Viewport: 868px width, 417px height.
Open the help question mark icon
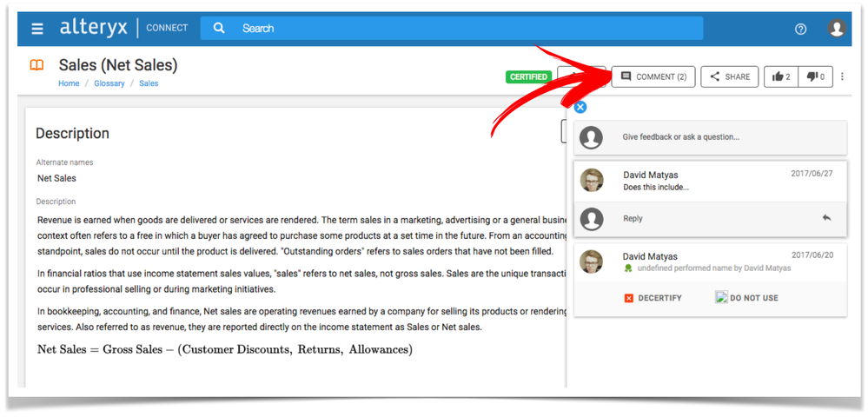pos(800,30)
